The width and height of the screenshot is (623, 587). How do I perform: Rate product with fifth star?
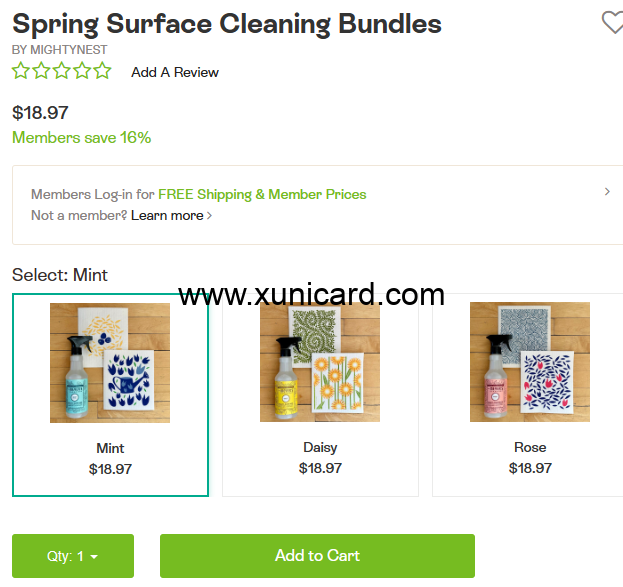[103, 71]
